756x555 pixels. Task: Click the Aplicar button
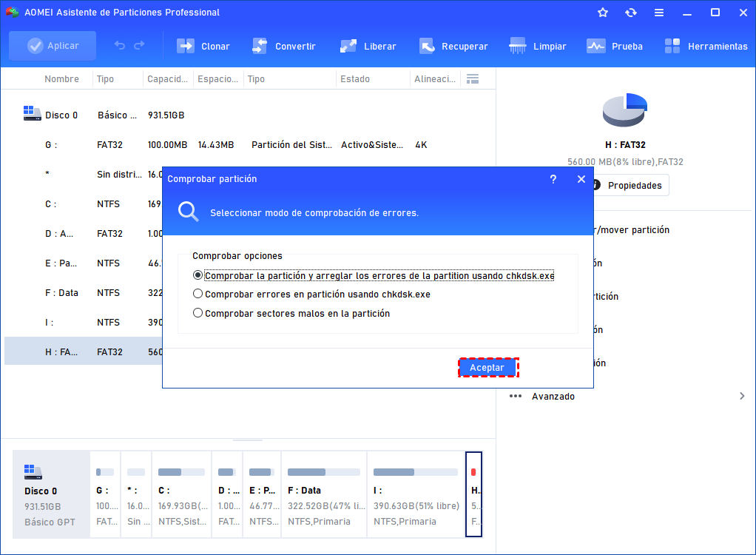[53, 46]
